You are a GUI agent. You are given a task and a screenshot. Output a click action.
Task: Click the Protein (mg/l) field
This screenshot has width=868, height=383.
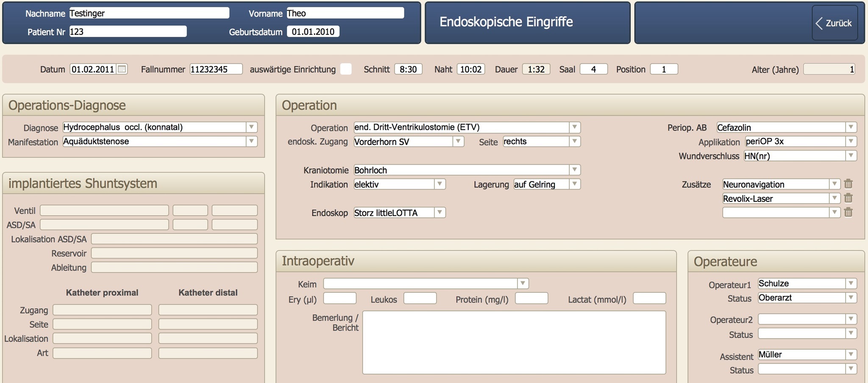tap(531, 298)
